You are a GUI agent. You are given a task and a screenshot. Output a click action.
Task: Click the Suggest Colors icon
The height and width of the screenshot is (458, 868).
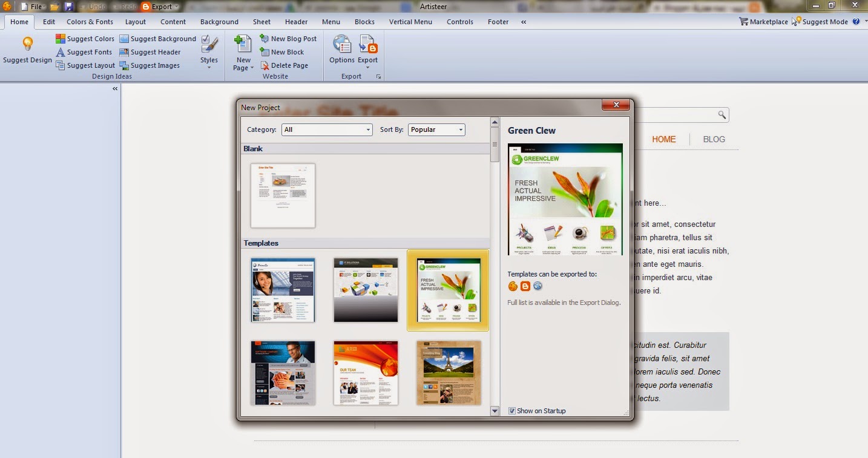point(61,39)
